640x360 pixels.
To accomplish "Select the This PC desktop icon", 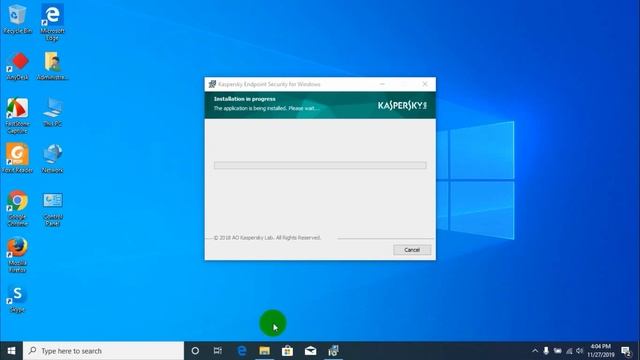I will click(x=52, y=112).
